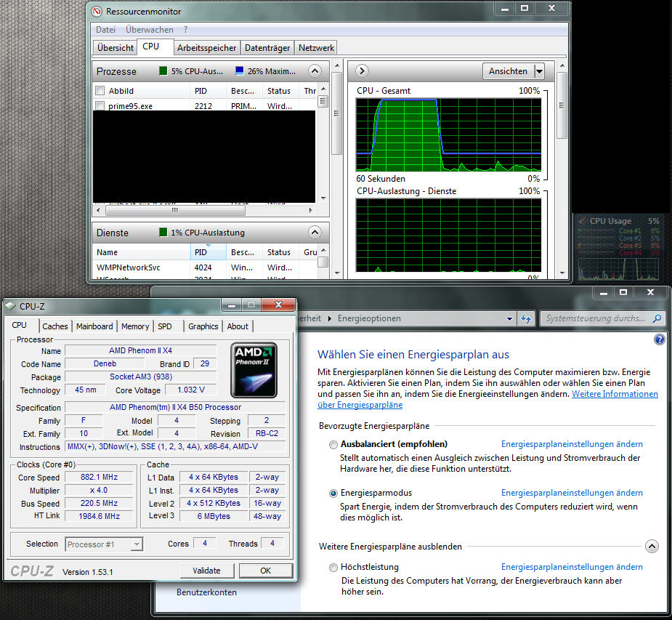
Task: Expand the graph pane arrow button
Action: click(x=362, y=71)
